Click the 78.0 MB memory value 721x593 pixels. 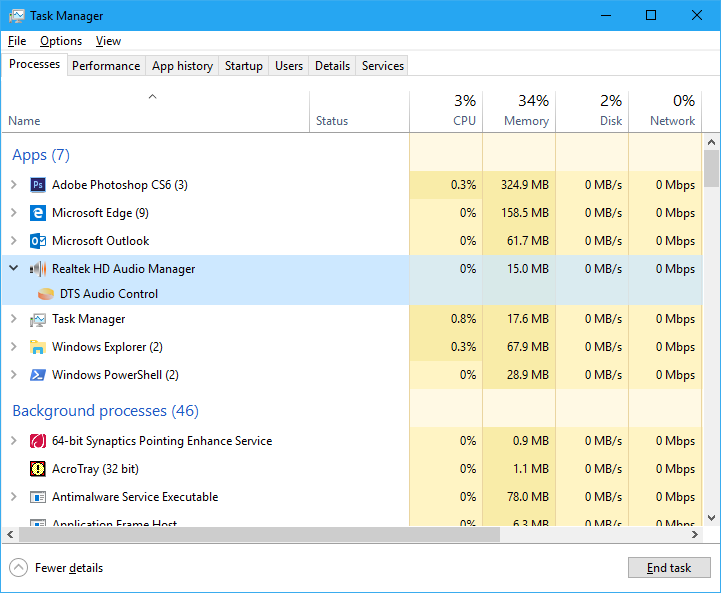(x=528, y=497)
